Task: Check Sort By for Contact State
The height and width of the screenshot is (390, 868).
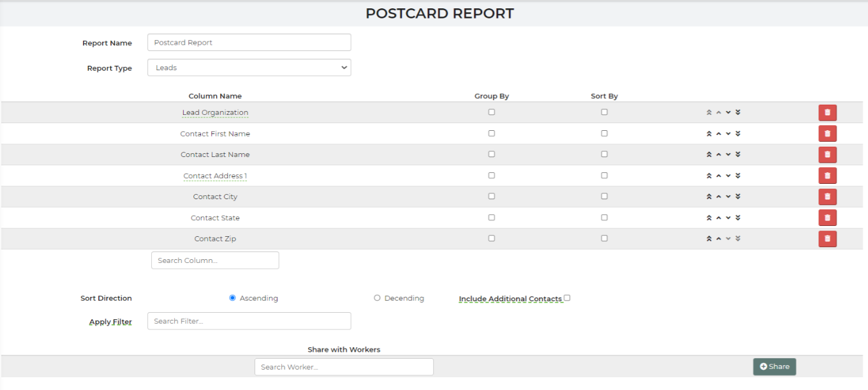Action: pos(604,217)
